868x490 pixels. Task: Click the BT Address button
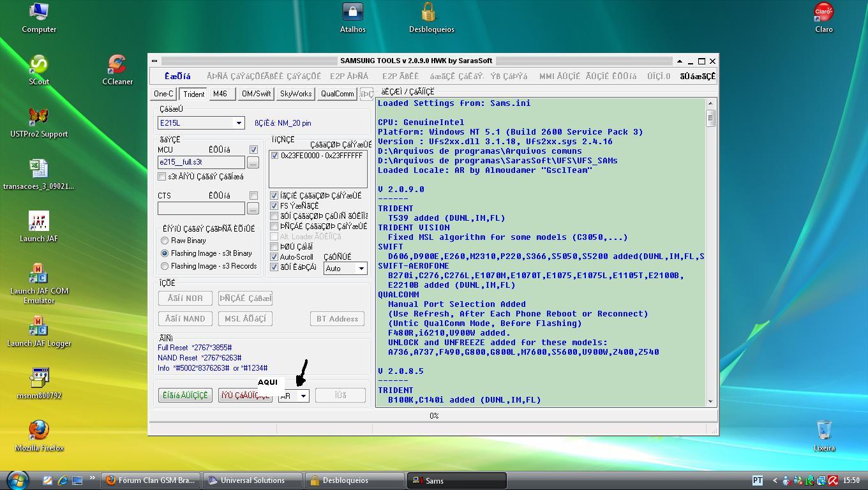click(x=337, y=318)
